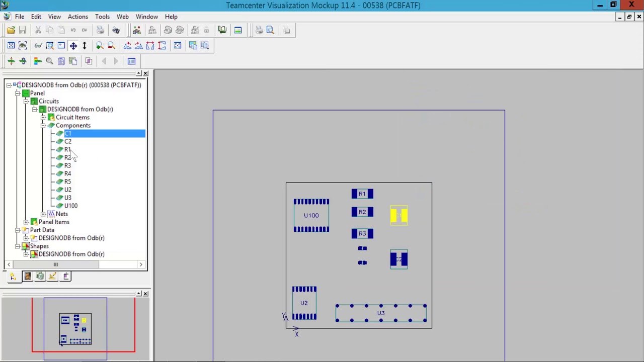
Task: Switch to the third panel tab below tree
Action: pos(40,276)
